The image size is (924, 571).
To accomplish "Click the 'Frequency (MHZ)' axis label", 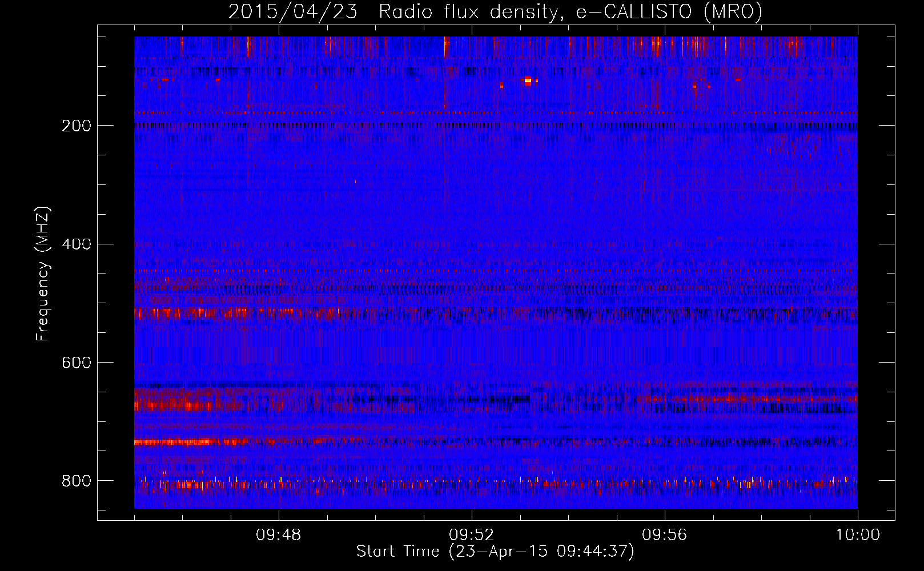I will click(43, 274).
